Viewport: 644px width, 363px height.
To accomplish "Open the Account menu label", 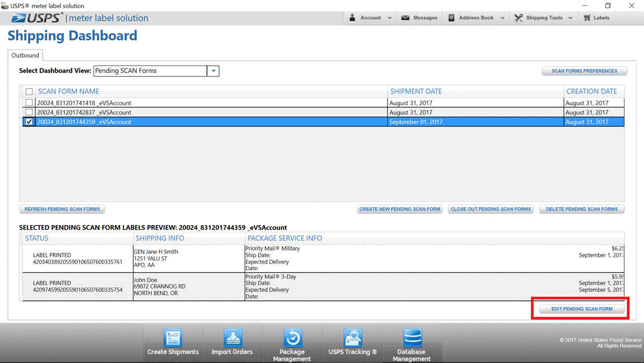I will pyautogui.click(x=371, y=18).
